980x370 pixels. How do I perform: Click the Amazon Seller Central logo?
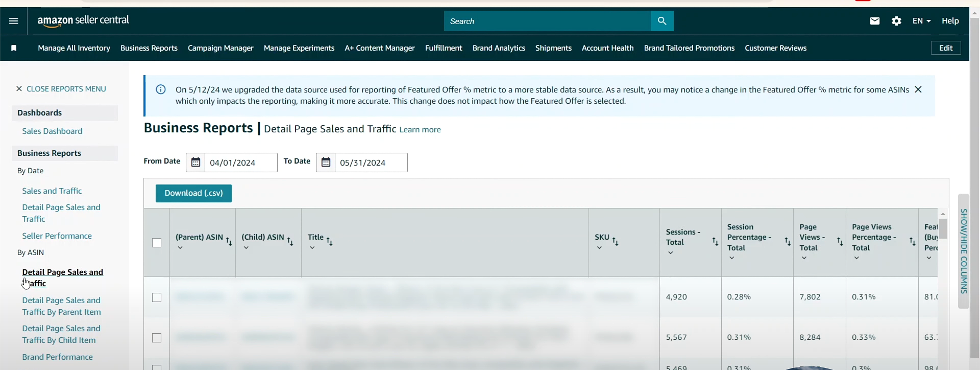pyautogui.click(x=83, y=20)
